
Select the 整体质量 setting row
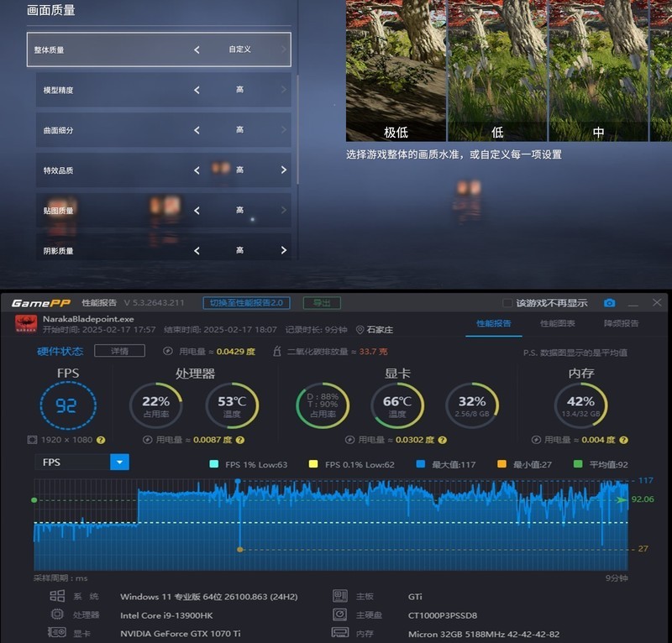click(x=159, y=50)
